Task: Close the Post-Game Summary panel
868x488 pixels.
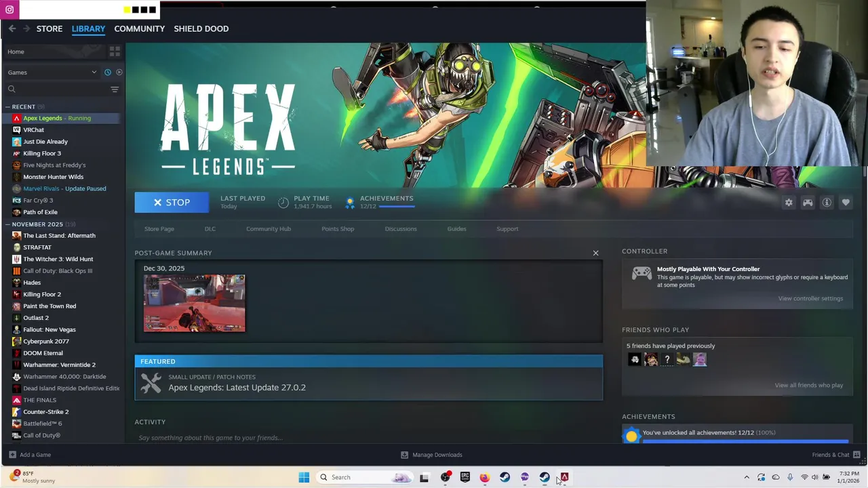Action: tap(595, 253)
